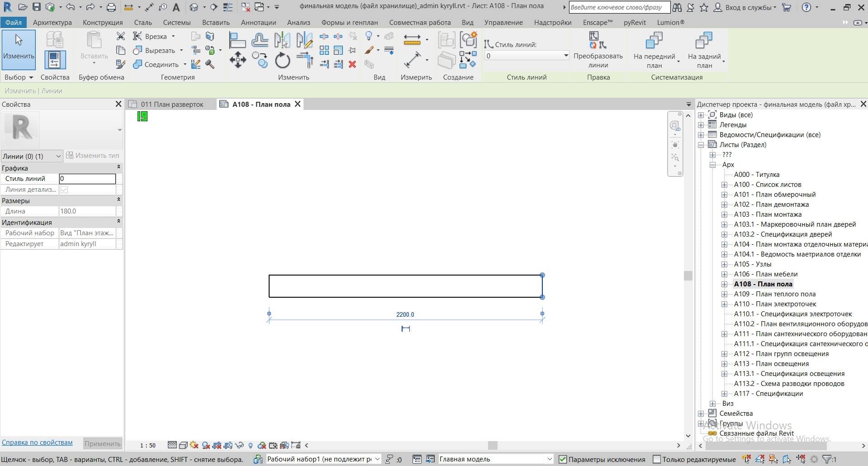Viewport: 868px width, 466px height.
Task: Switch to the Аннотации ribbon tab
Action: [x=258, y=22]
